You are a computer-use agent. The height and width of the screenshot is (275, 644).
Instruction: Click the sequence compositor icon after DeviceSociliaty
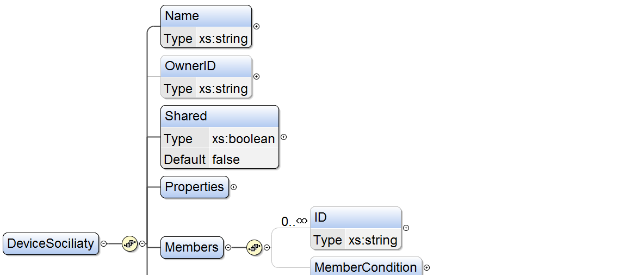pyautogui.click(x=129, y=243)
